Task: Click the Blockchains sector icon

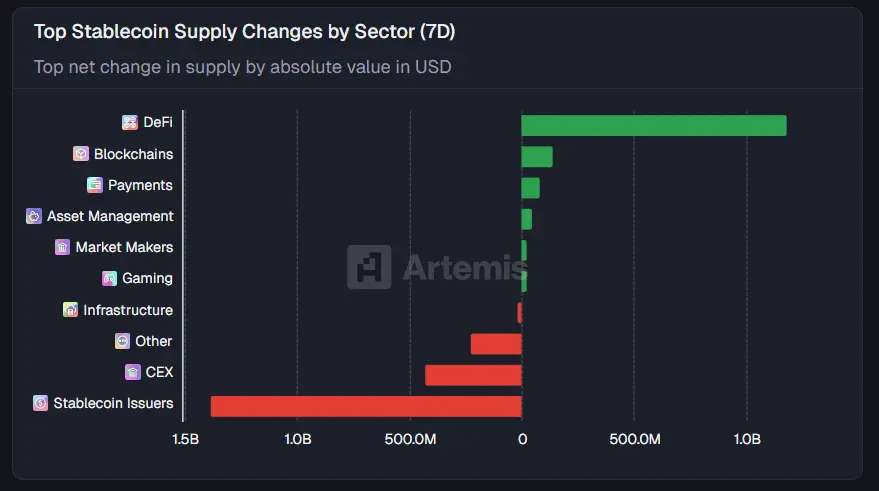Action: tap(81, 154)
